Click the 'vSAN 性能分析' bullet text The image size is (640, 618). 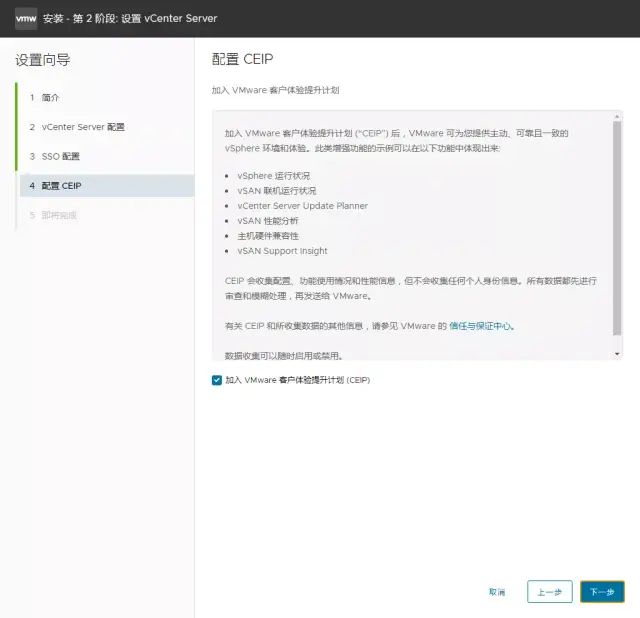point(268,221)
